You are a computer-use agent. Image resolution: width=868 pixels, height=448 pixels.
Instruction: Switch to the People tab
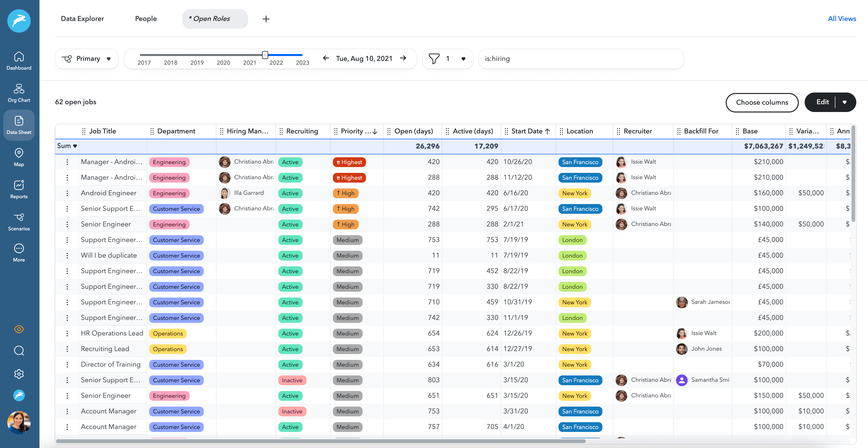pos(146,19)
